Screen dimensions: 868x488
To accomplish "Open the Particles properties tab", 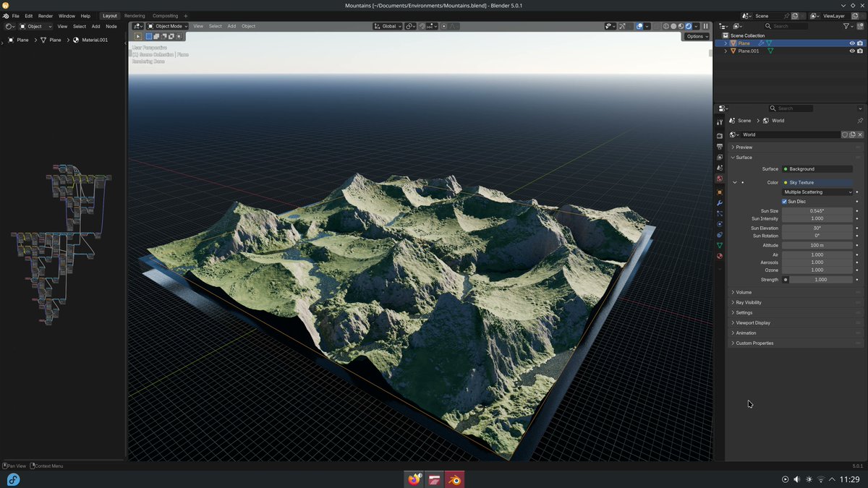I will (719, 213).
